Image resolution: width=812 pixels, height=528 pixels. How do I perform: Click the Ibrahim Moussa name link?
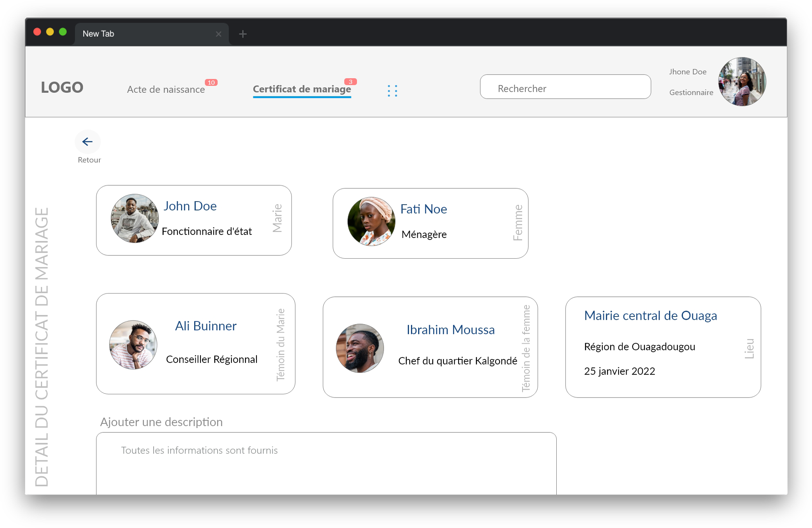(450, 330)
